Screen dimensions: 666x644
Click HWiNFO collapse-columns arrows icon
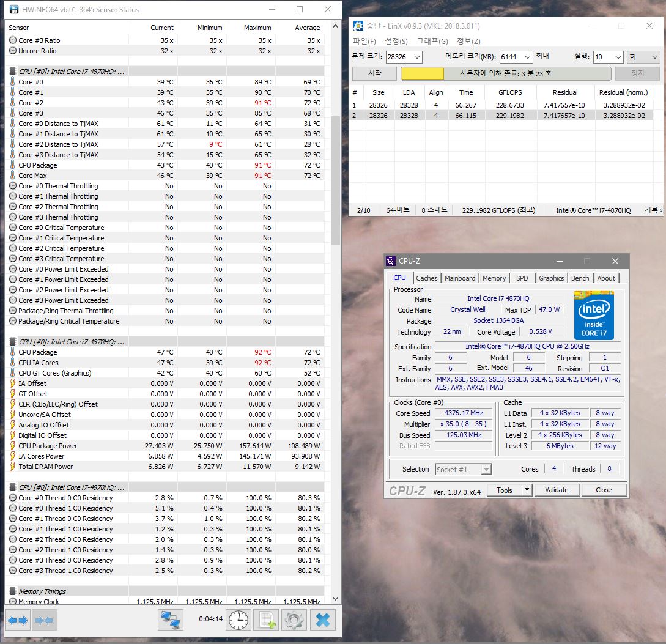click(x=44, y=620)
